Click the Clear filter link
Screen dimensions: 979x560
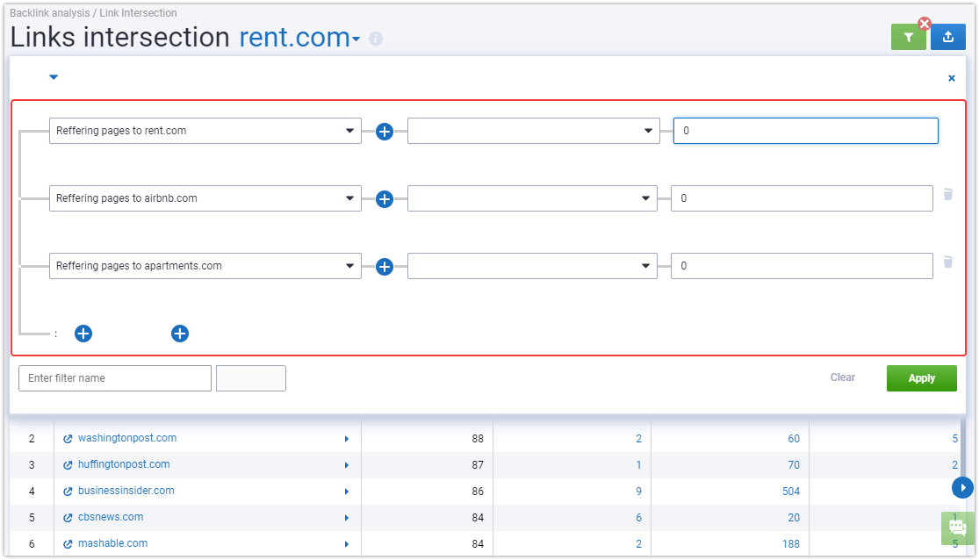842,377
